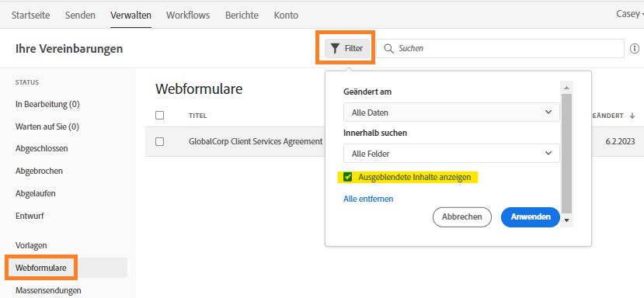
Task: Click the filter panel scroll-up arrow
Action: [x=567, y=88]
